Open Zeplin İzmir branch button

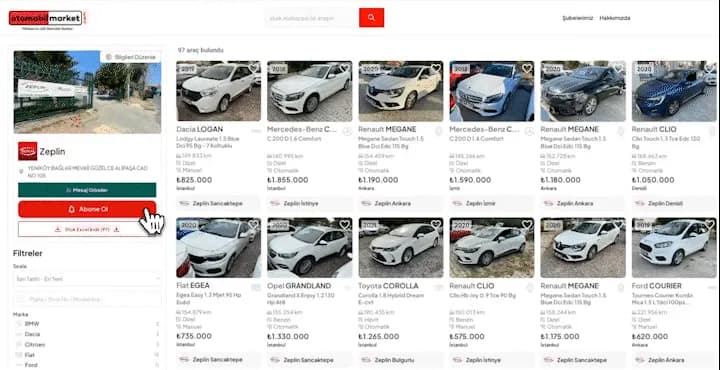coord(492,203)
